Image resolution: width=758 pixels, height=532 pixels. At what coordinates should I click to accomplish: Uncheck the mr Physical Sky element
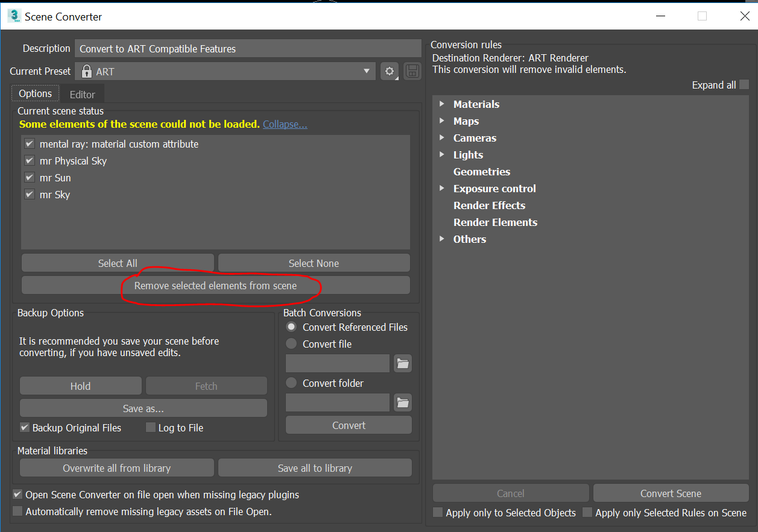[x=29, y=160]
